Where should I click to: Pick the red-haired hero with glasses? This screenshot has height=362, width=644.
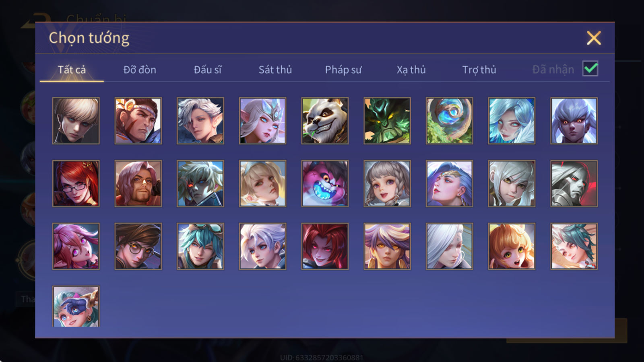point(76,183)
